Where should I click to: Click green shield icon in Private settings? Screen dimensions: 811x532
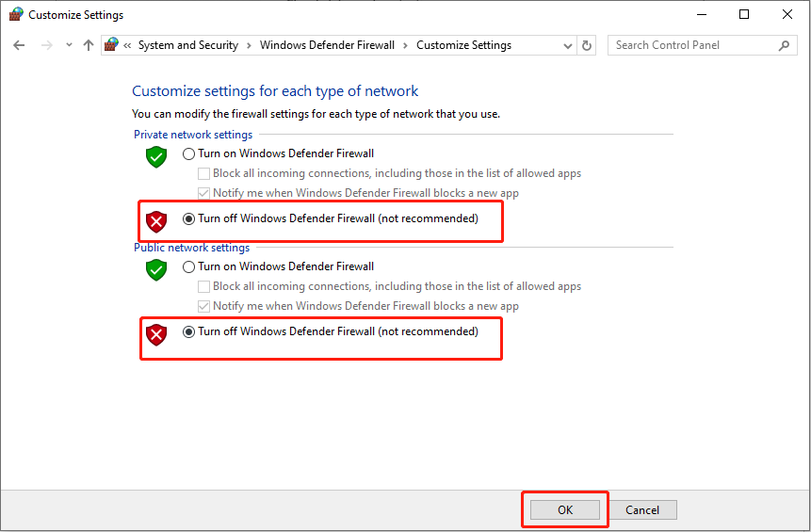[x=156, y=156]
